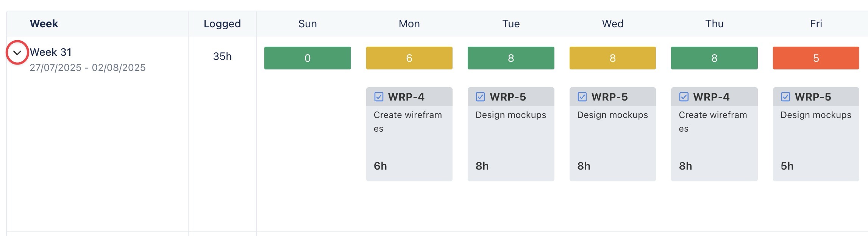Click Tuesday's green 8 hours bar
Image resolution: width=868 pixels, height=236 pixels.
pyautogui.click(x=511, y=58)
